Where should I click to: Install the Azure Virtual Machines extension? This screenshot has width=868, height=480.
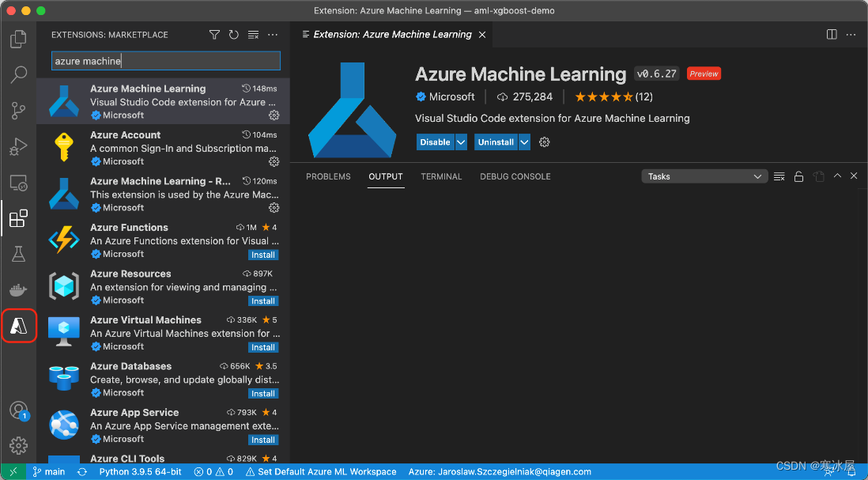tap(263, 347)
